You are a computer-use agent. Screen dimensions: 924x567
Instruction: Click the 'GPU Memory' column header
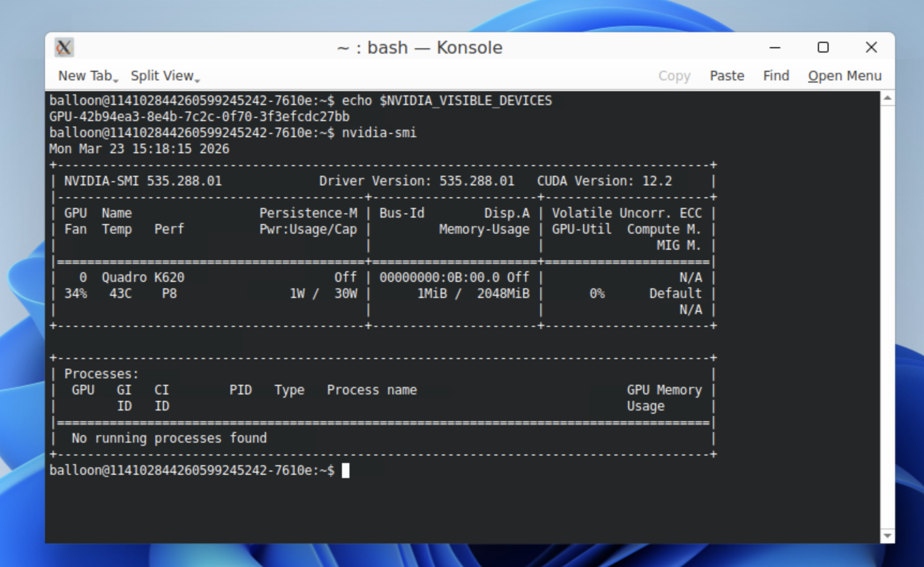(x=665, y=390)
